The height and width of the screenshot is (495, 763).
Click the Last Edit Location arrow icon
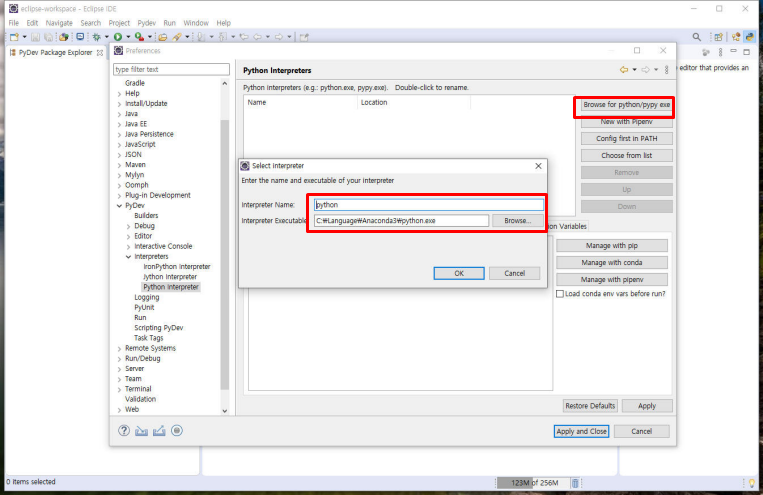244,37
